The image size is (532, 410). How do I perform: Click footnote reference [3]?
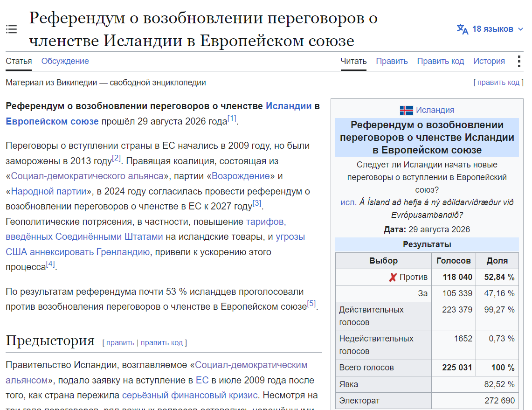[x=257, y=203]
